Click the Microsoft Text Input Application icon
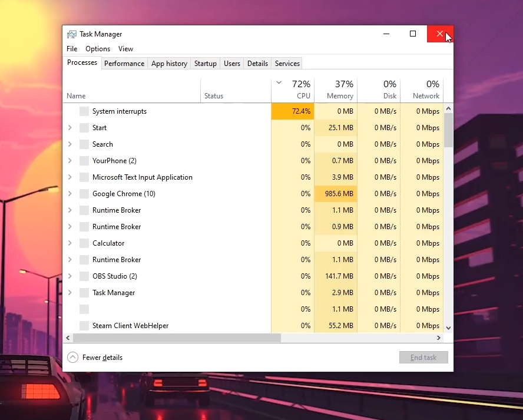Image resolution: width=523 pixels, height=420 pixels. click(x=84, y=177)
